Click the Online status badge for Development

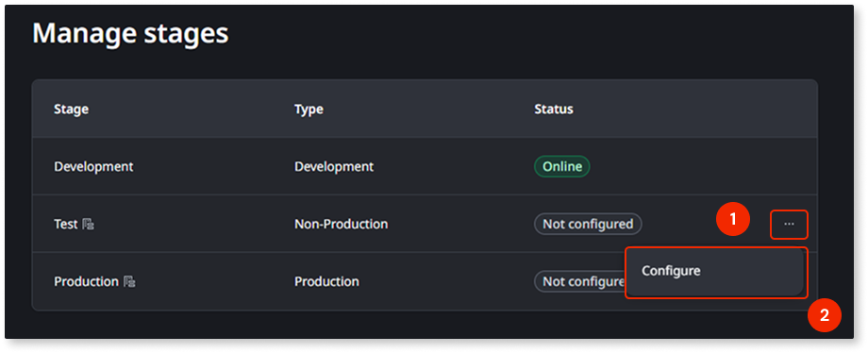click(562, 167)
